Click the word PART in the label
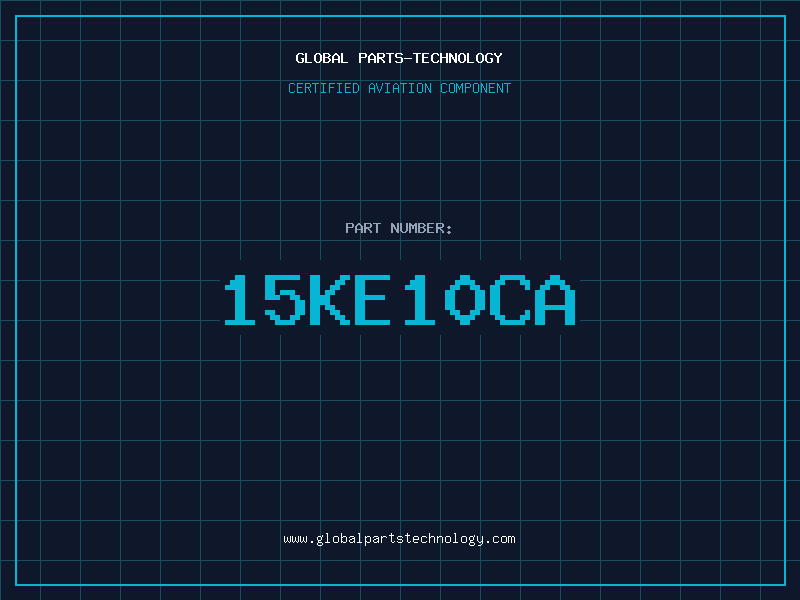This screenshot has height=600, width=800. click(363, 228)
